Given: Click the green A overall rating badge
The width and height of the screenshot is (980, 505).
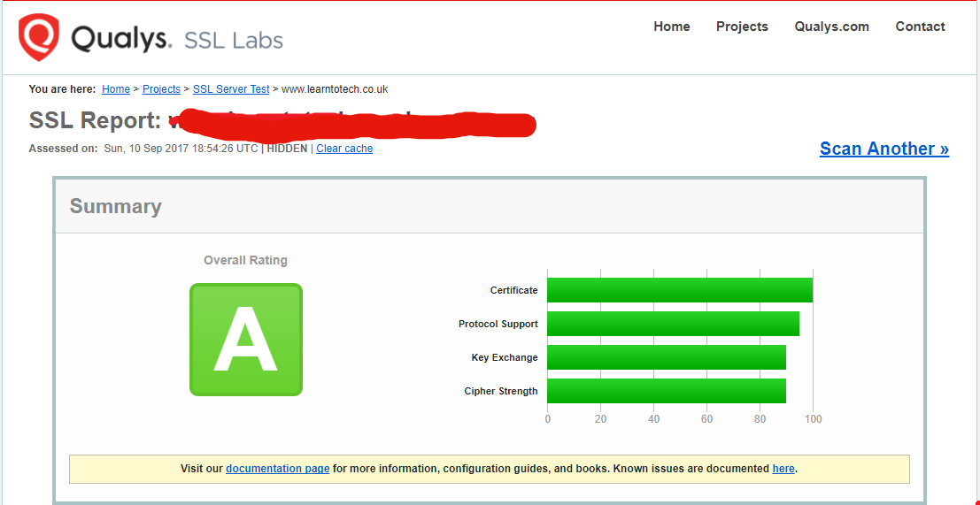Looking at the screenshot, I should click(x=246, y=340).
